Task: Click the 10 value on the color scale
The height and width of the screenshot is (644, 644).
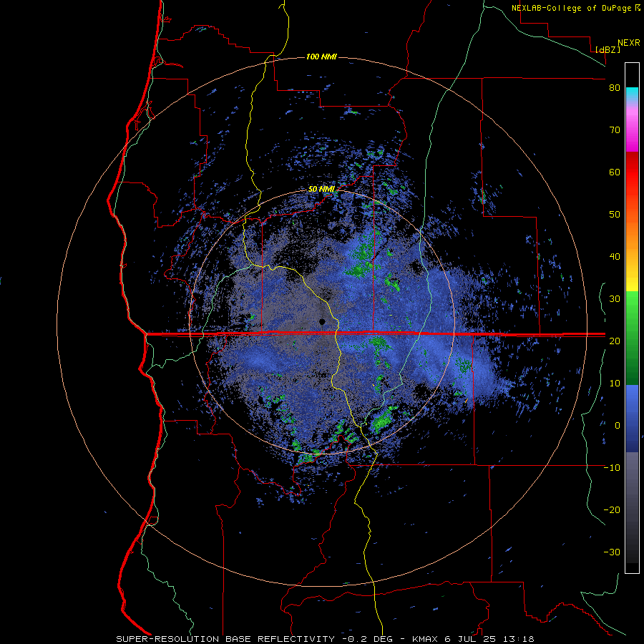Action: pyautogui.click(x=615, y=384)
